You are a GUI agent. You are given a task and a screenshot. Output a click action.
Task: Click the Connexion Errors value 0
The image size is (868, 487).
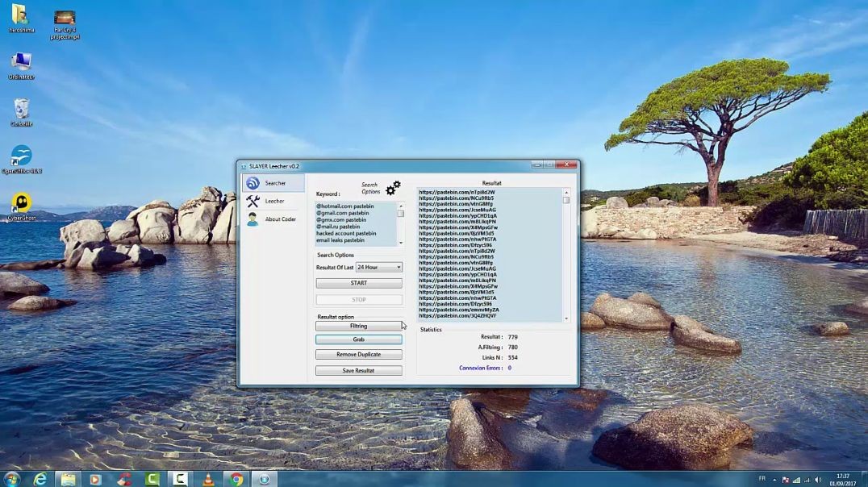point(509,368)
